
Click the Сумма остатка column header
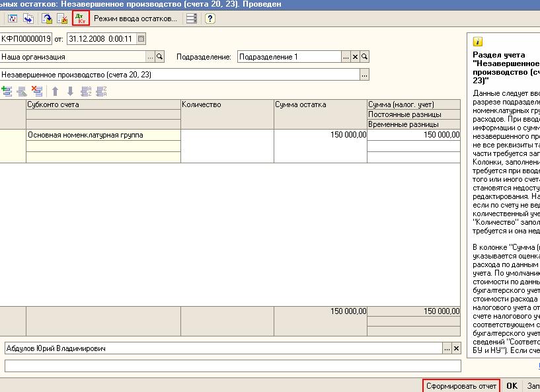click(321, 114)
